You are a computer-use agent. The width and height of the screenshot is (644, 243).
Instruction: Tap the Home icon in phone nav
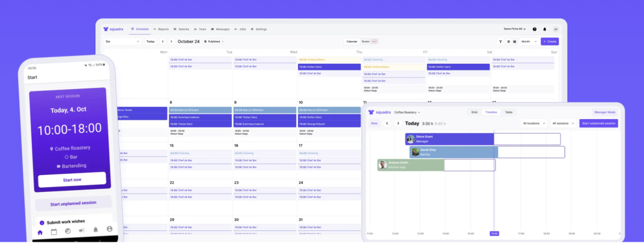coord(40,232)
